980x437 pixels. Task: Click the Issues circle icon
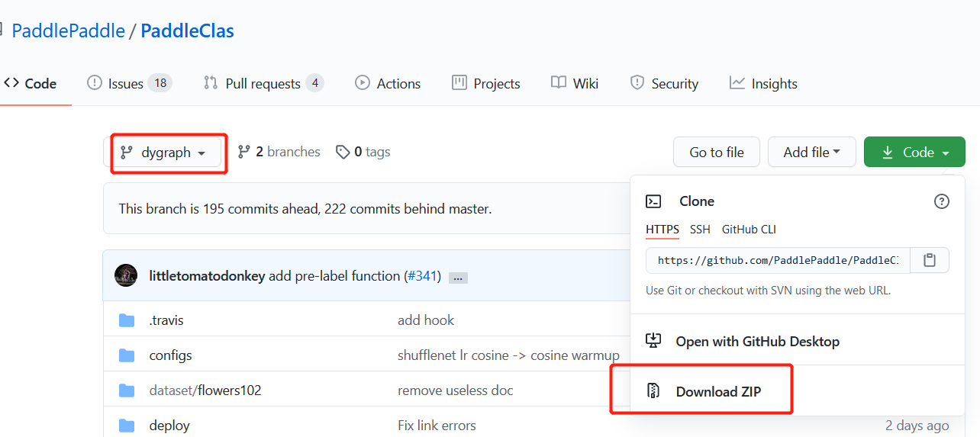point(95,83)
